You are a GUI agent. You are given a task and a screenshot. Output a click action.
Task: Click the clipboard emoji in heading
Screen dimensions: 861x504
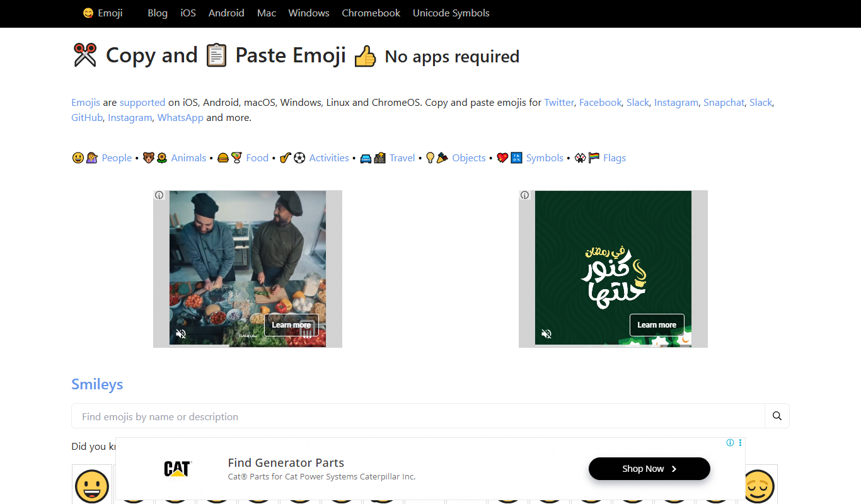[x=216, y=55]
